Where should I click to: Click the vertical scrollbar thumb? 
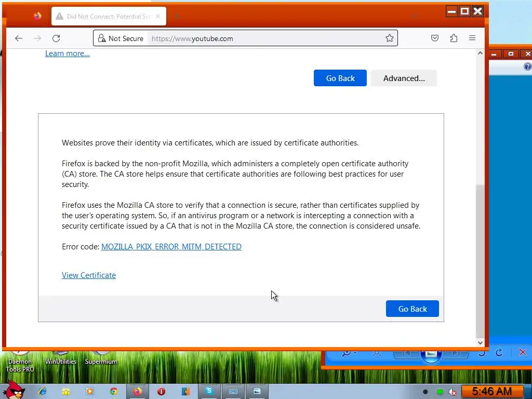pos(480,261)
